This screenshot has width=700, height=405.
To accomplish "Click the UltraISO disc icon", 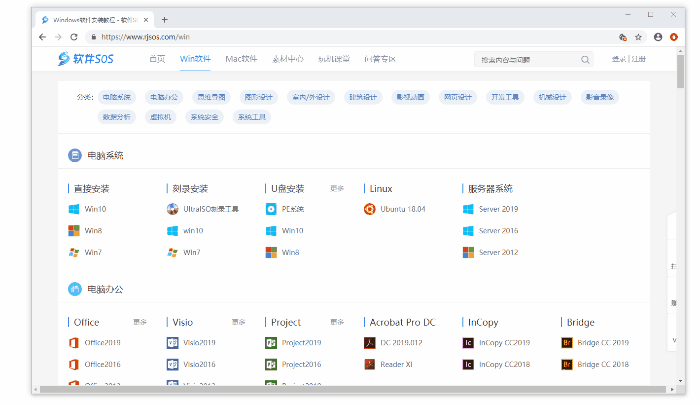I will click(x=172, y=209).
